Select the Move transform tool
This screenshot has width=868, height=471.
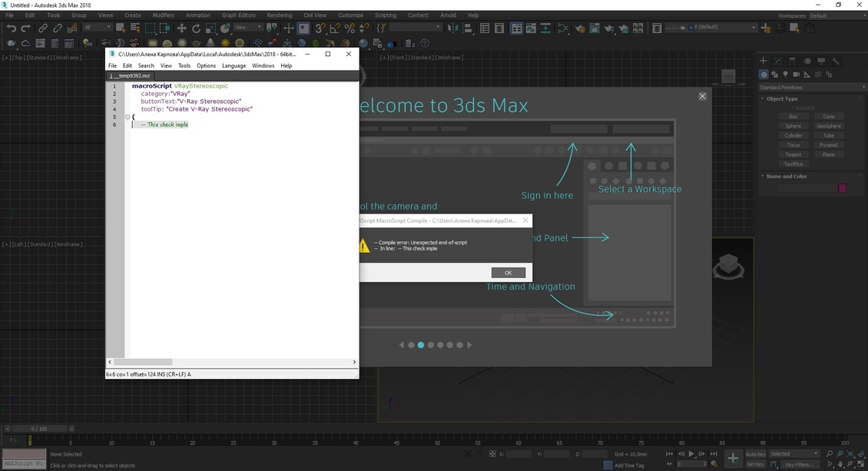(x=182, y=28)
